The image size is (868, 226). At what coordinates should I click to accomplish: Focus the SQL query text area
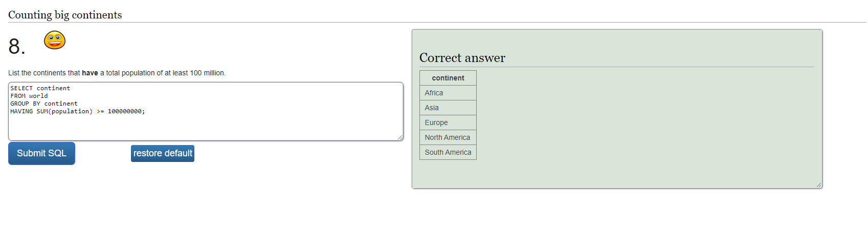click(206, 111)
